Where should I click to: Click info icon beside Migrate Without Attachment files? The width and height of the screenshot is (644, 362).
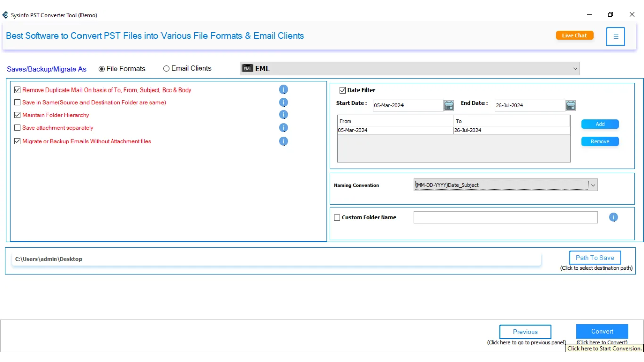coord(283,142)
